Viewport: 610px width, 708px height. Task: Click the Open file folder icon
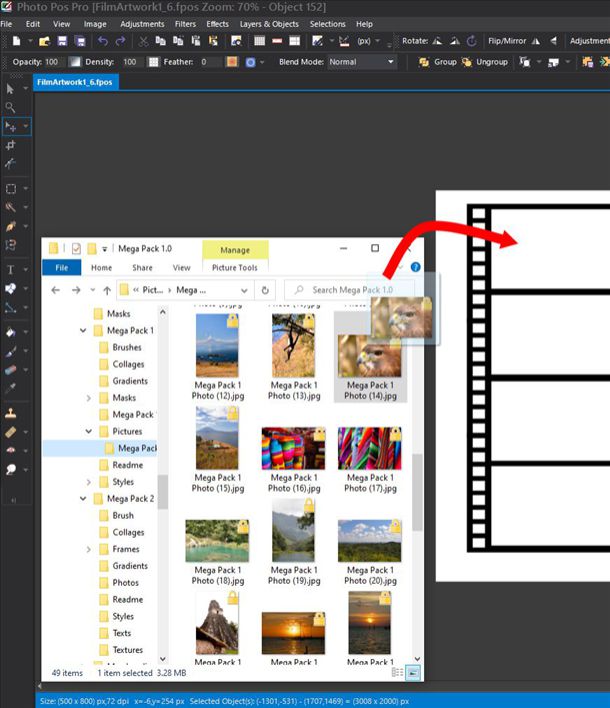(44, 42)
